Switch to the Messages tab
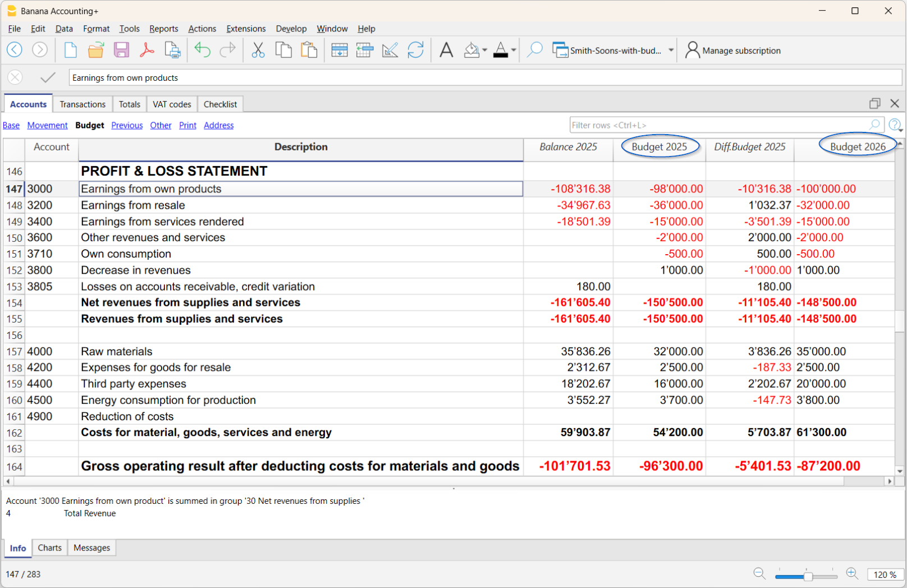The width and height of the screenshot is (907, 588). [91, 548]
